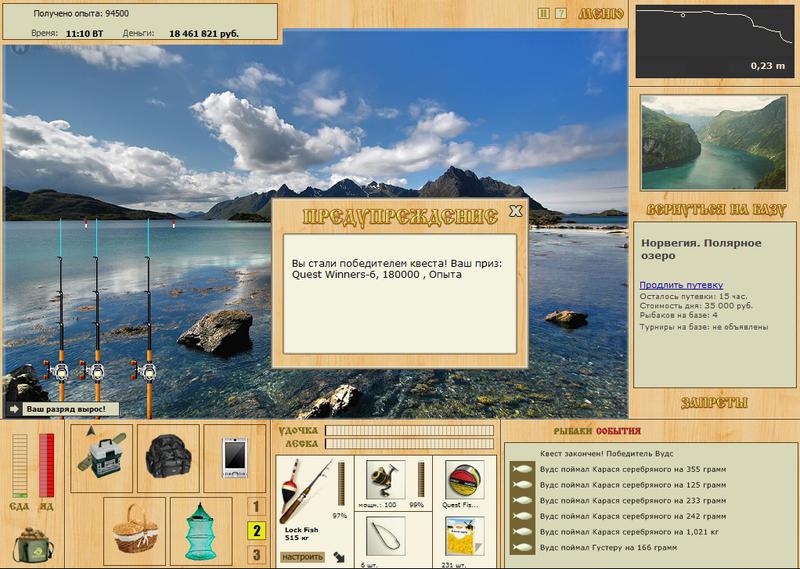Switch to the РЫБАКИ tab
The height and width of the screenshot is (569, 800).
(573, 432)
